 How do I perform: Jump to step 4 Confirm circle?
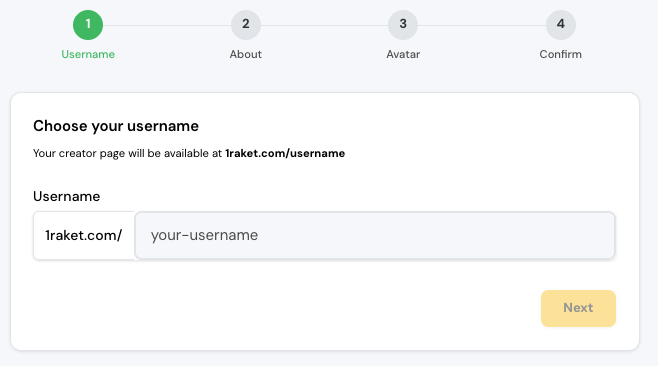(561, 25)
